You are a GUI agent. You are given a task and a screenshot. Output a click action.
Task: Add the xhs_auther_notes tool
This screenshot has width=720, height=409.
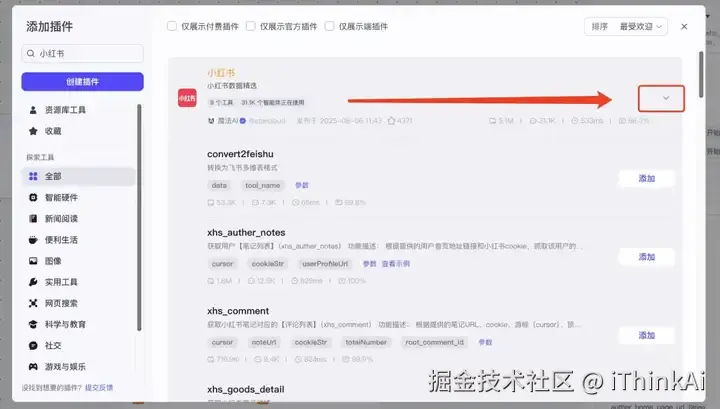[x=647, y=257]
